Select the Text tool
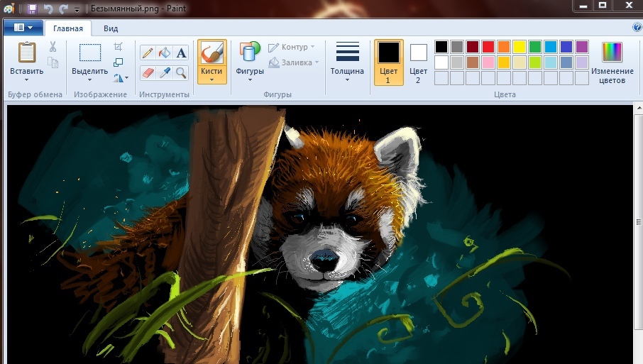This screenshot has height=364, width=643. tap(181, 53)
